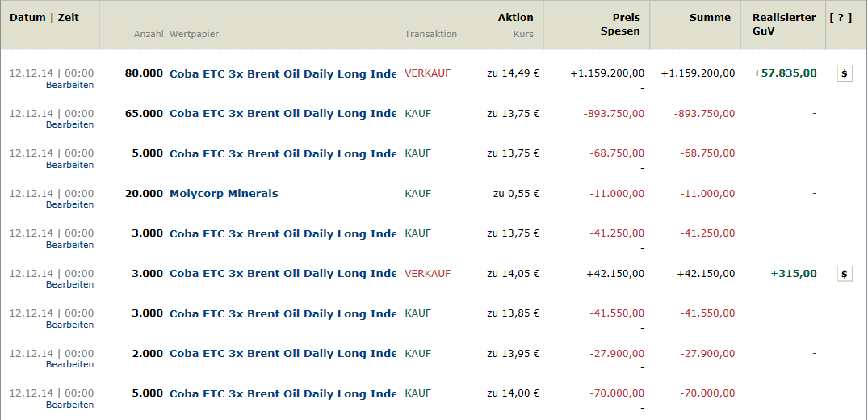The image size is (868, 420).
Task: Select the Summe column header
Action: 710,18
